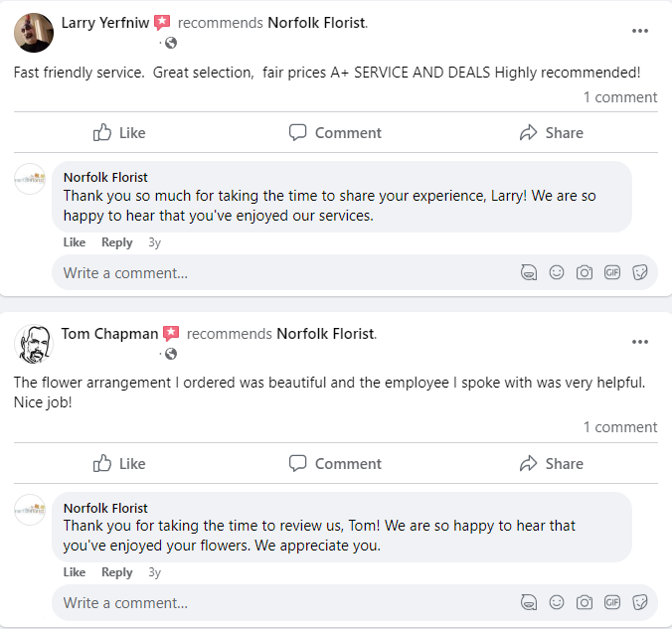Like Norfolk Florist's reply to Larry
The width and height of the screenshot is (672, 629).
coord(75,242)
